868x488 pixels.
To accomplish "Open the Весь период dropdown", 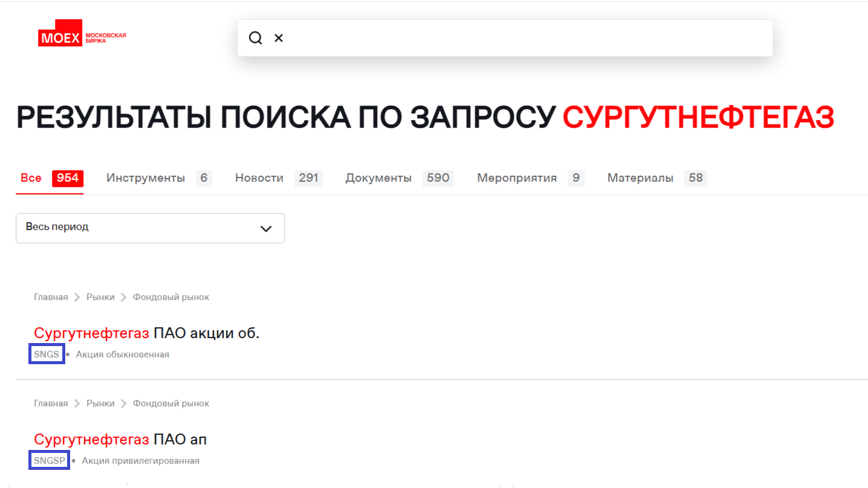I will [x=150, y=228].
